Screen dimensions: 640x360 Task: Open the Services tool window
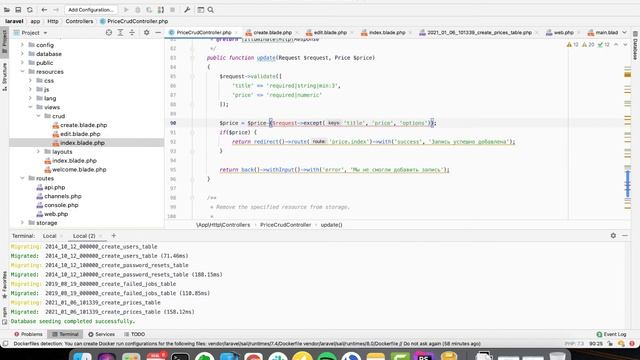point(102,334)
